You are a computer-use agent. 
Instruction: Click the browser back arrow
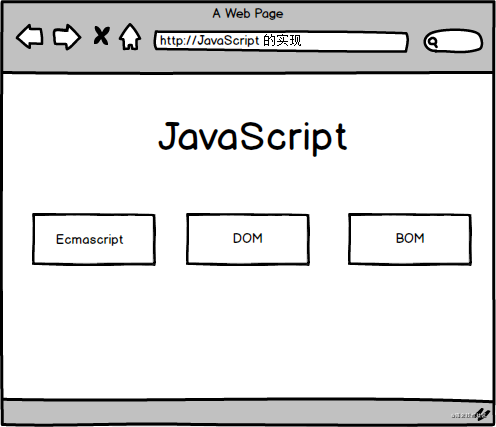click(30, 36)
